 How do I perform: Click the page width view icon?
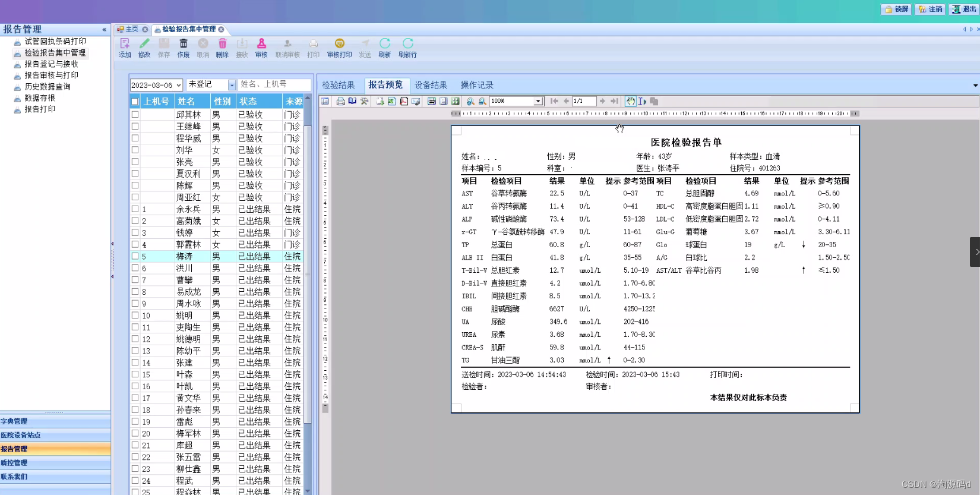[x=432, y=102]
